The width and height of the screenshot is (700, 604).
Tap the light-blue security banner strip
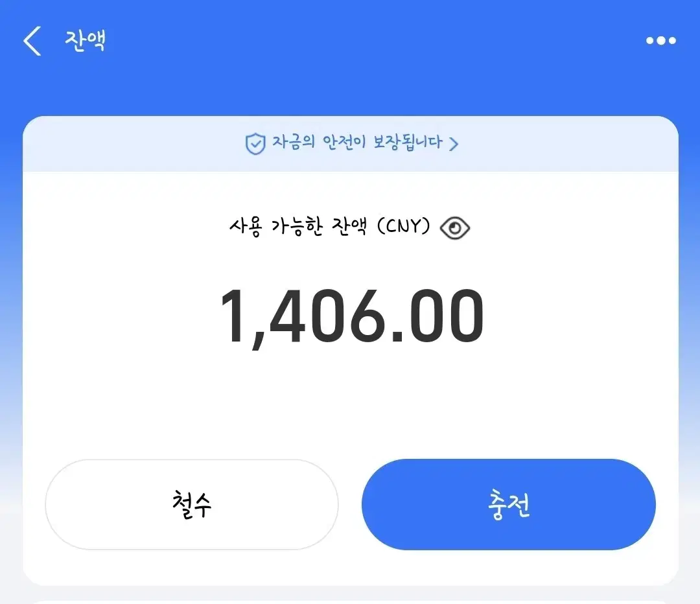pyautogui.click(x=351, y=144)
